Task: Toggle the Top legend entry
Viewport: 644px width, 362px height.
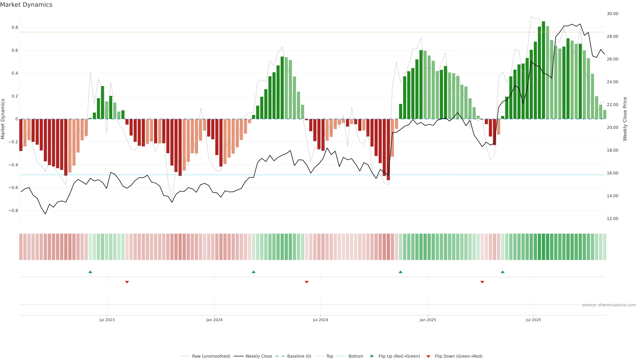Action: pos(330,356)
